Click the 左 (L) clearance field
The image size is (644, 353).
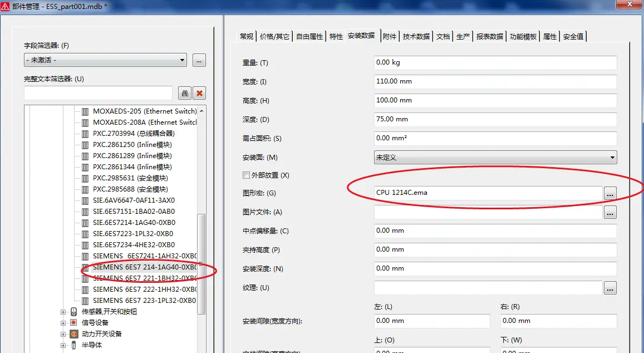[432, 321]
